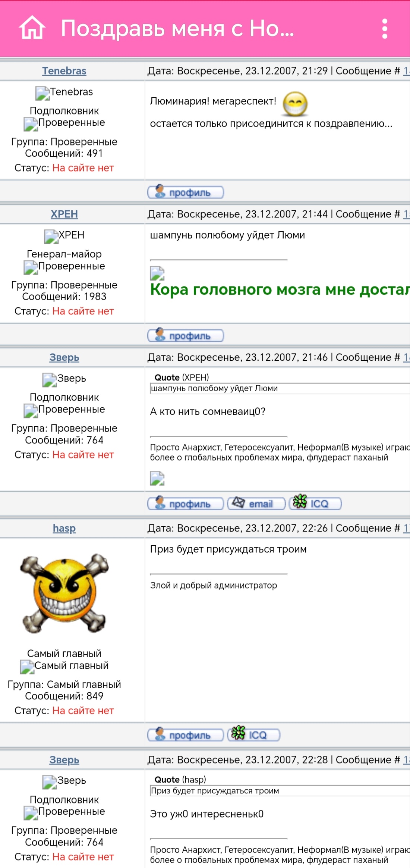This screenshot has width=410, height=868.
Task: Tap hasp's Самый главный rank image
Action: point(27,667)
